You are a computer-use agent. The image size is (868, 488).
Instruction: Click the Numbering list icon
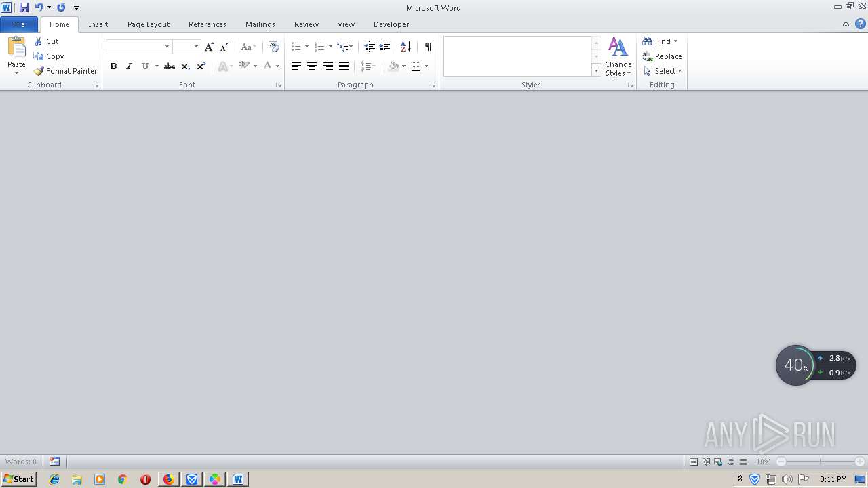pos(319,47)
